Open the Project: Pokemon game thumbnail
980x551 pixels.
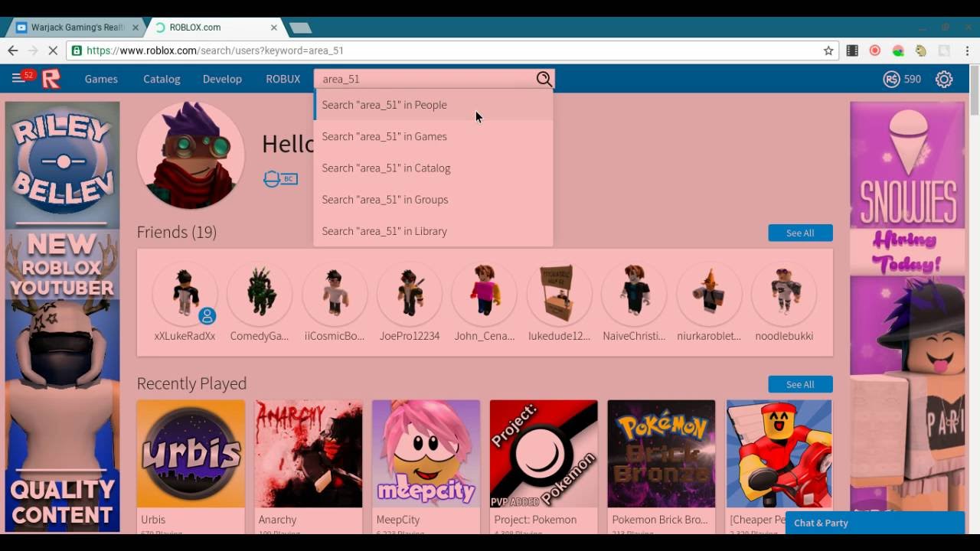(x=544, y=454)
